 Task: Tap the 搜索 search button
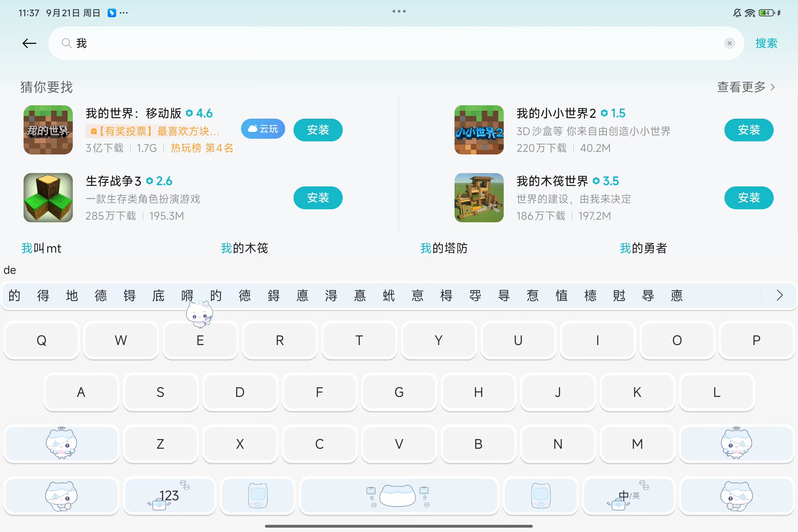[x=766, y=43]
